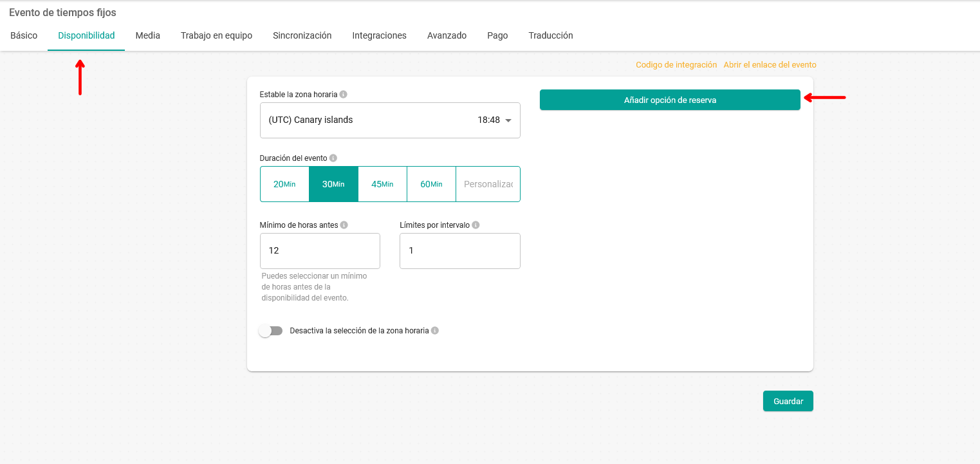Viewport: 980px width, 464px height.
Task: Choose the 45 Min duration
Action: point(382,184)
